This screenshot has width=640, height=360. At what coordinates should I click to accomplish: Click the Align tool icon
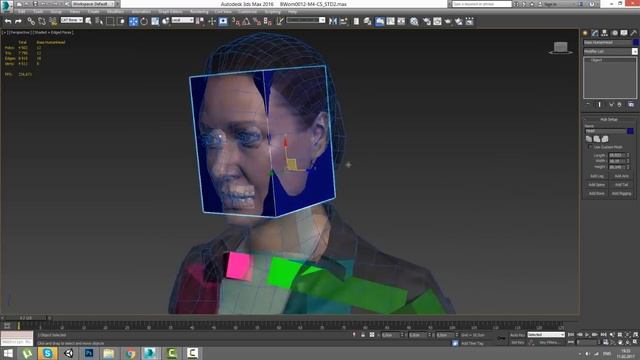tap(344, 21)
